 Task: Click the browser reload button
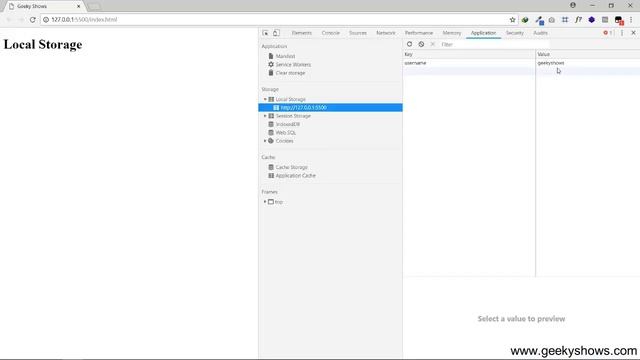(x=33, y=20)
